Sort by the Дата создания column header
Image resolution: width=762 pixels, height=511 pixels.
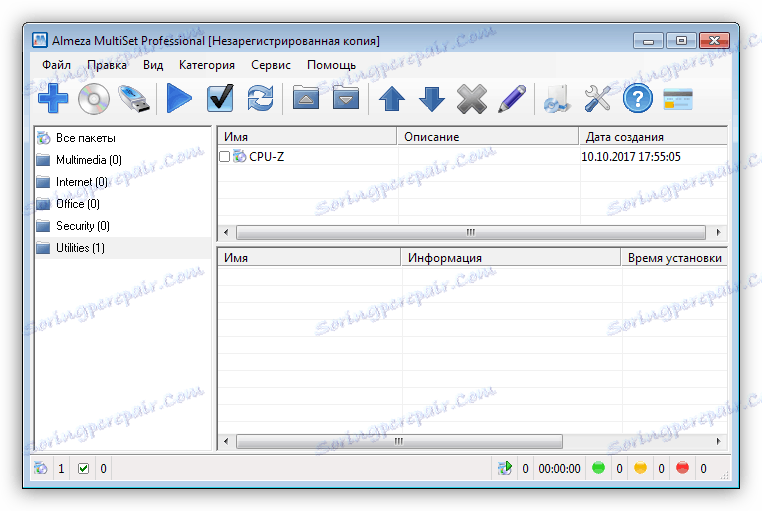coord(653,136)
